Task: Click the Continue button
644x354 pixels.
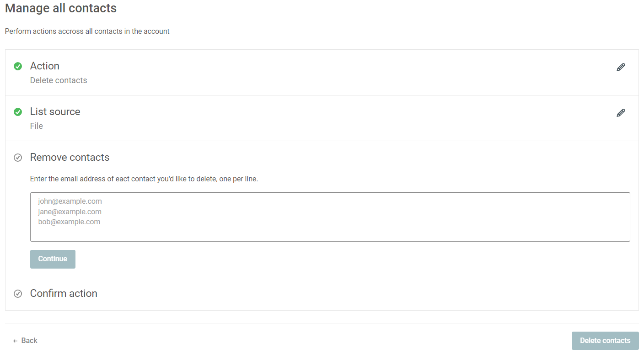Action: 53,259
